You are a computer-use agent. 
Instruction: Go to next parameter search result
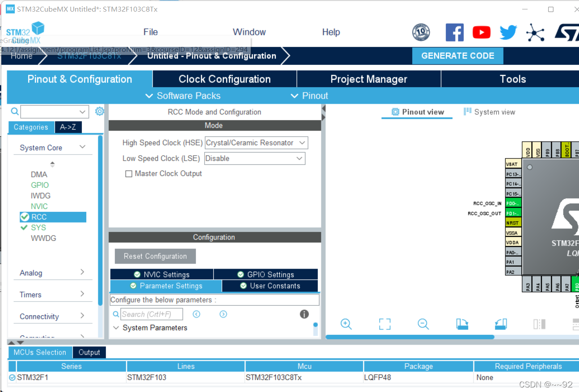coord(223,314)
